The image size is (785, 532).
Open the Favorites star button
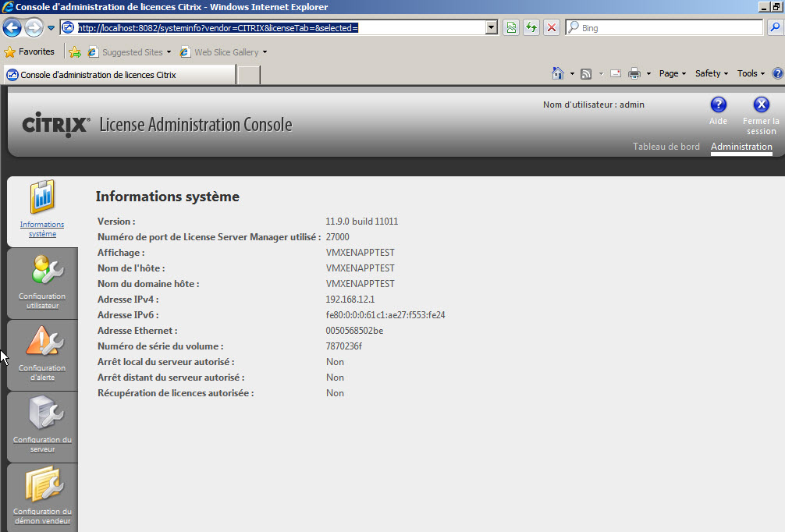click(x=29, y=51)
